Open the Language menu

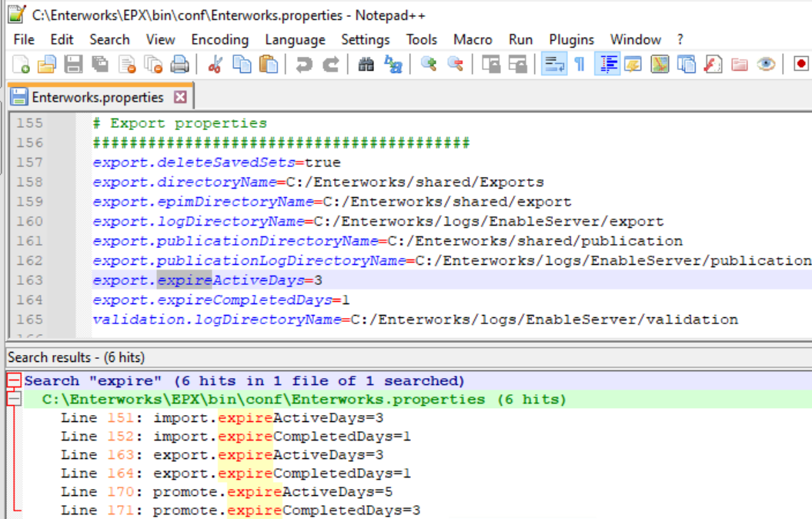(295, 39)
